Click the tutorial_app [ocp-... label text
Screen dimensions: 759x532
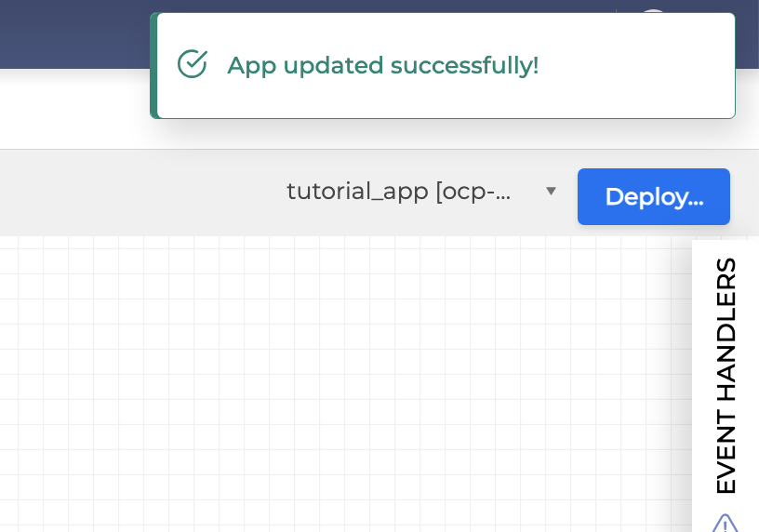click(398, 192)
